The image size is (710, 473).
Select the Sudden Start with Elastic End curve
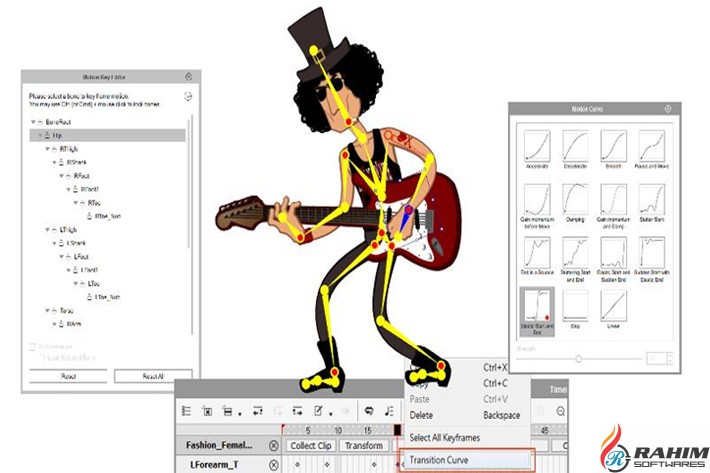[x=652, y=259]
